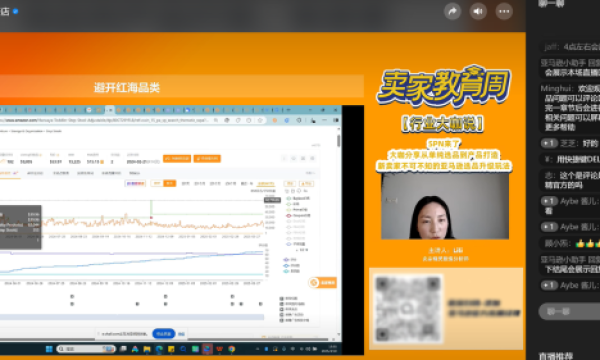The height and width of the screenshot is (360, 600).
Task: Click the orange floating button beside chart
Action: 322,282
